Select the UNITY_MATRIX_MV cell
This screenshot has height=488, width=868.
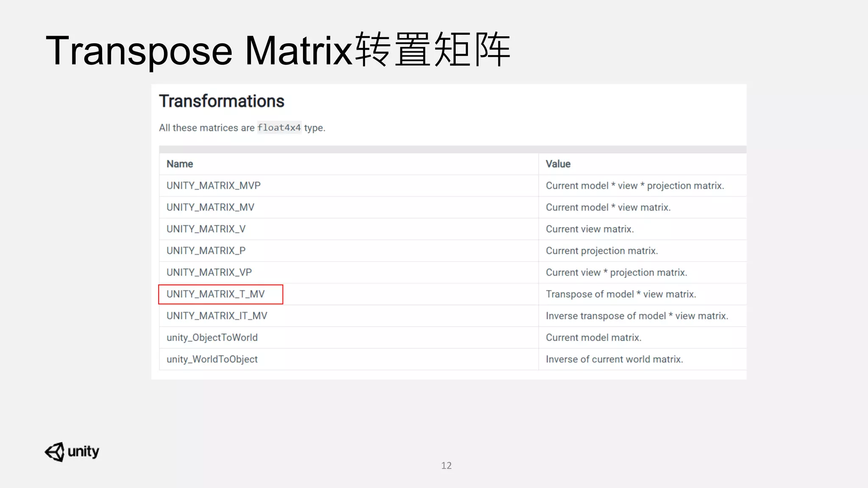point(210,207)
